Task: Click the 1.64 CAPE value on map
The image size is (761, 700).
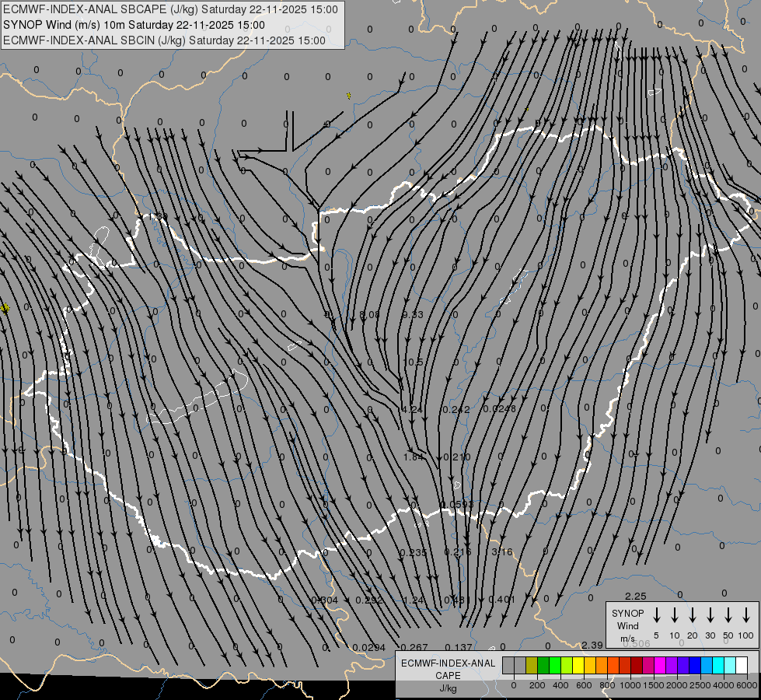Action: [x=414, y=457]
